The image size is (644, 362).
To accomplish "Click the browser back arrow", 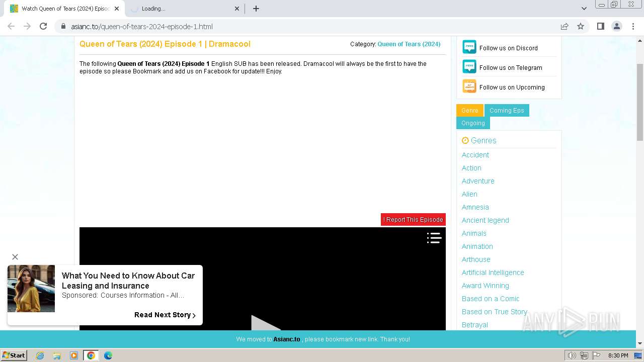I will pos(11,26).
